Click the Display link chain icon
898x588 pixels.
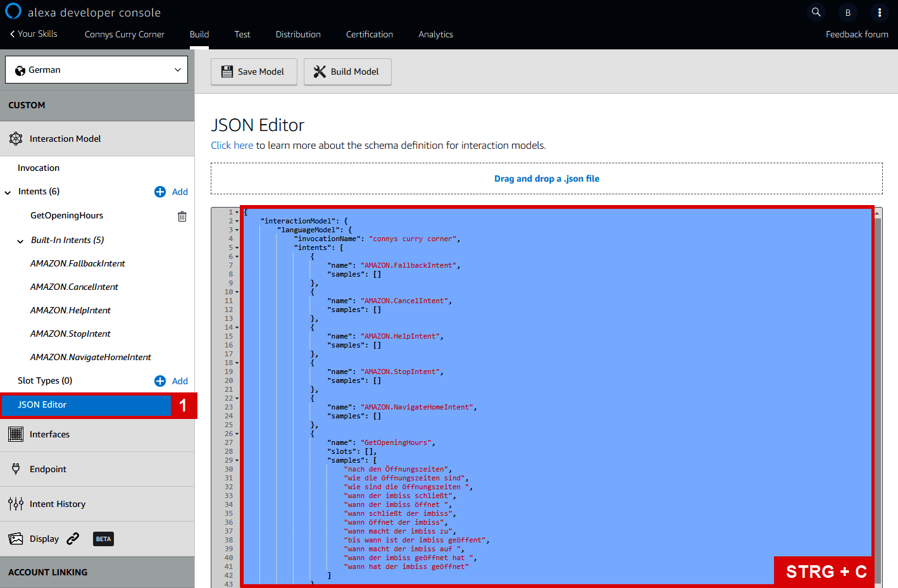(x=73, y=539)
